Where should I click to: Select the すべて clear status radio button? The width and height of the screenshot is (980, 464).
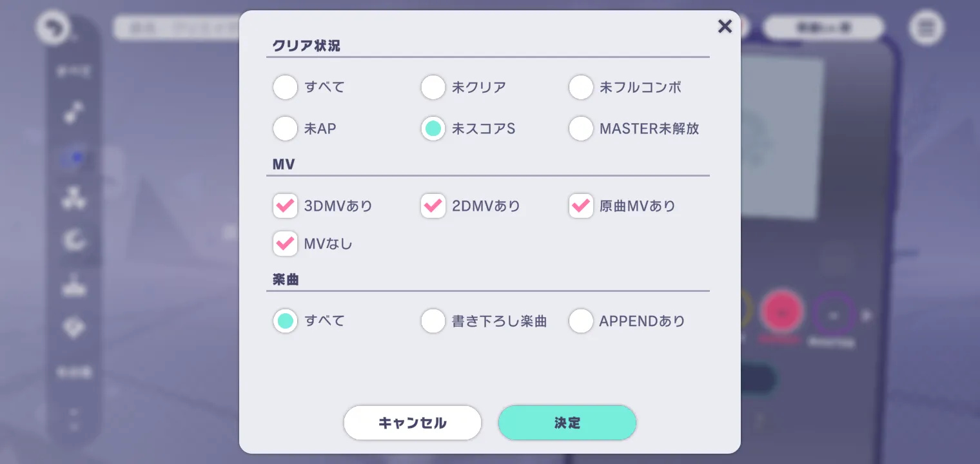tap(285, 87)
